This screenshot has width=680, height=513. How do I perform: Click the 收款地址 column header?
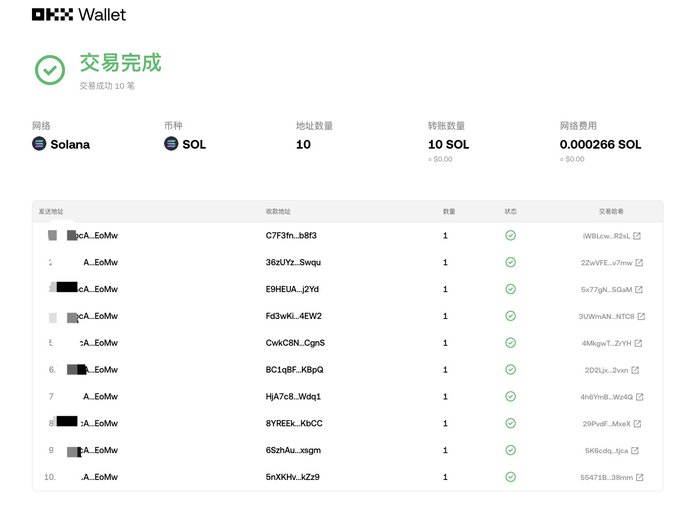point(278,212)
